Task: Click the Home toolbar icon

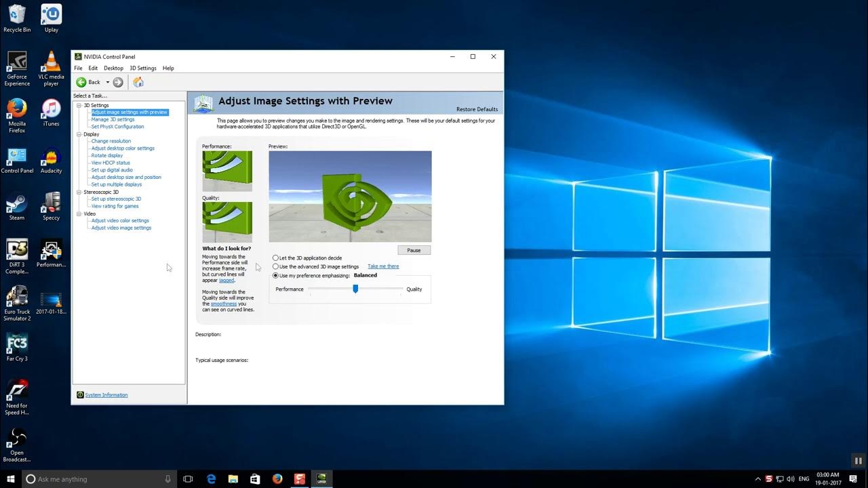Action: tap(138, 82)
